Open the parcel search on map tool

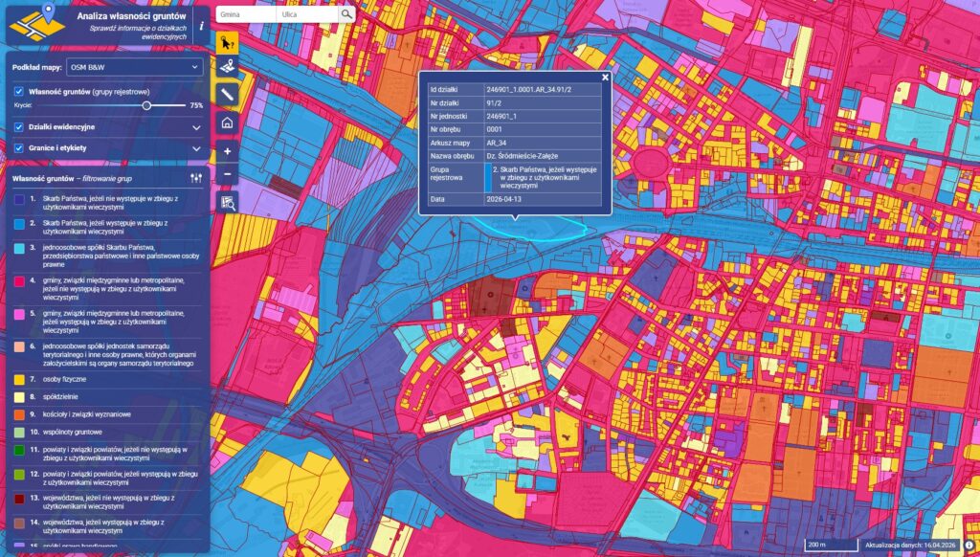[x=227, y=202]
